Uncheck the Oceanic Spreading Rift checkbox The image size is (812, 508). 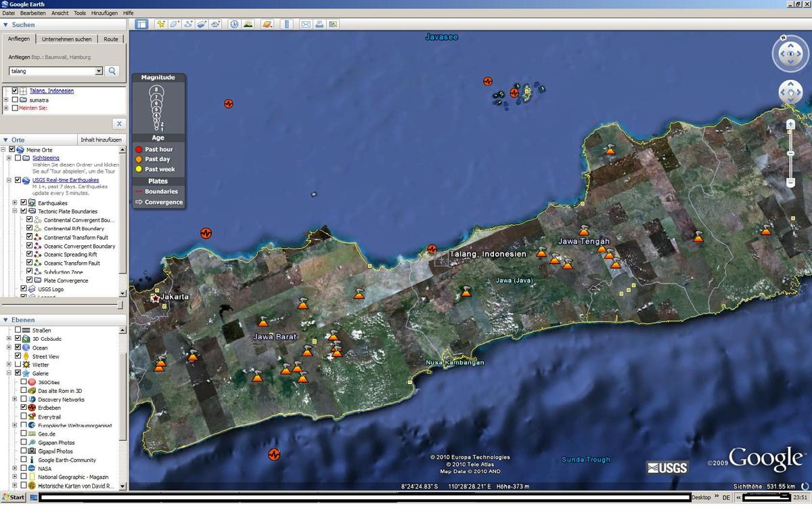[29, 255]
